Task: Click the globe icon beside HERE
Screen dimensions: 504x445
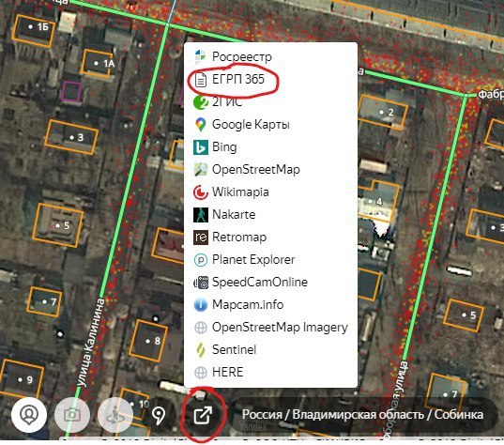Action: click(x=201, y=373)
